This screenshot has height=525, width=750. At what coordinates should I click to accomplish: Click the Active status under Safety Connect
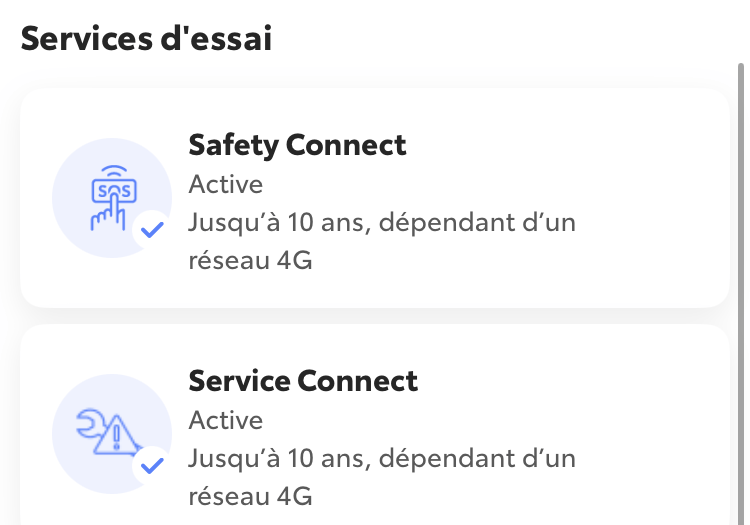[226, 184]
